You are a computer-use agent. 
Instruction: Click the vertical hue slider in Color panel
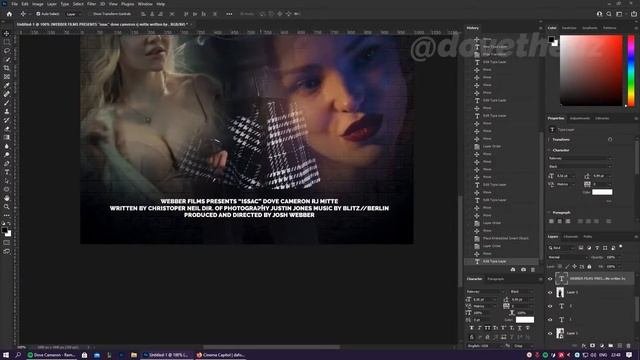[631, 71]
